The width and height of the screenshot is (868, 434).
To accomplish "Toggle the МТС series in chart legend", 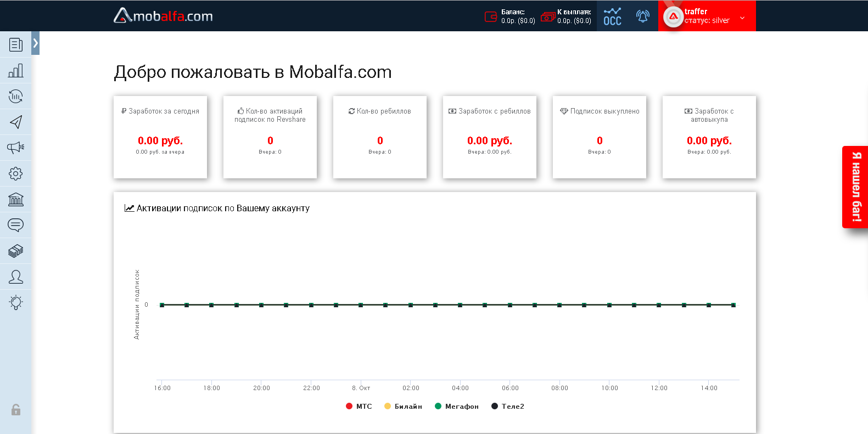I will [x=359, y=407].
